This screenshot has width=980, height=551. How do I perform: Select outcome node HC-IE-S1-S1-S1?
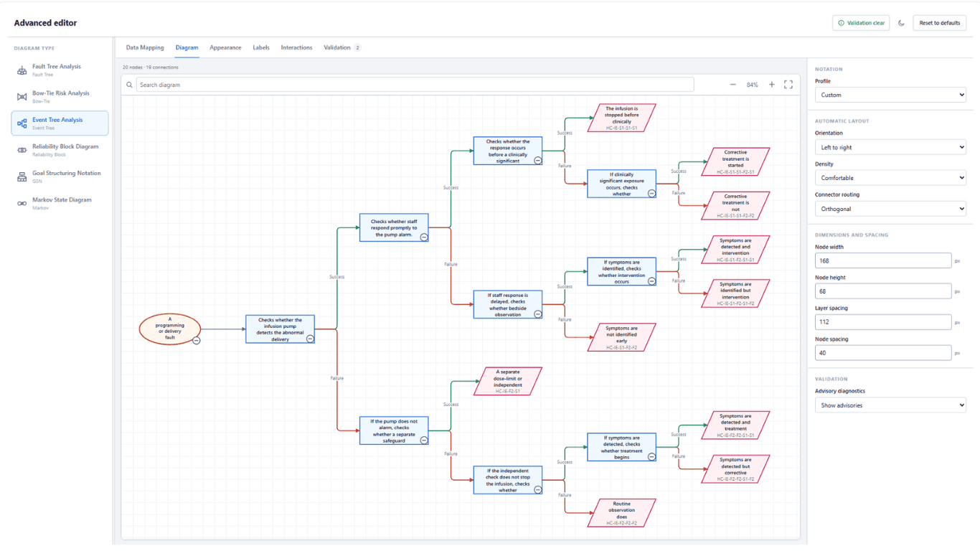[621, 118]
